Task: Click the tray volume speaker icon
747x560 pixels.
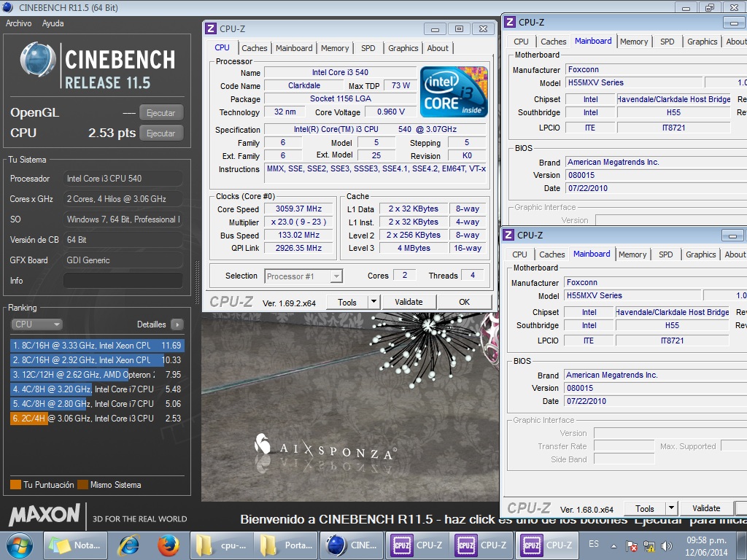Action: click(x=667, y=546)
